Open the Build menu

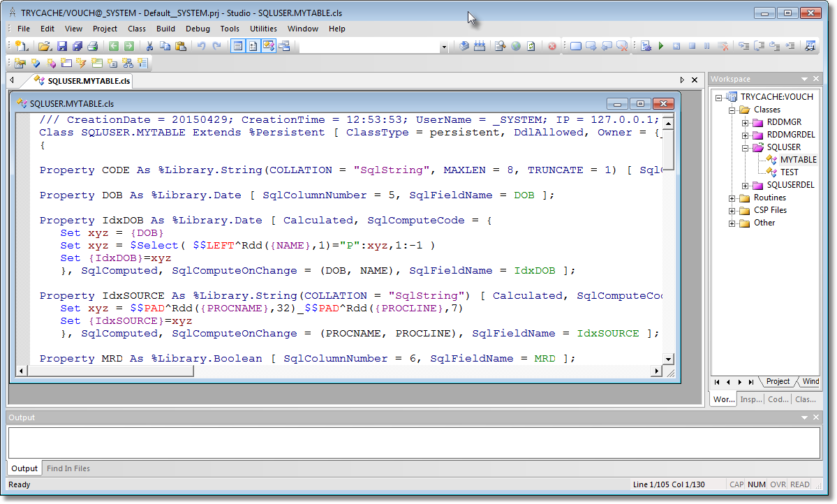coord(165,29)
